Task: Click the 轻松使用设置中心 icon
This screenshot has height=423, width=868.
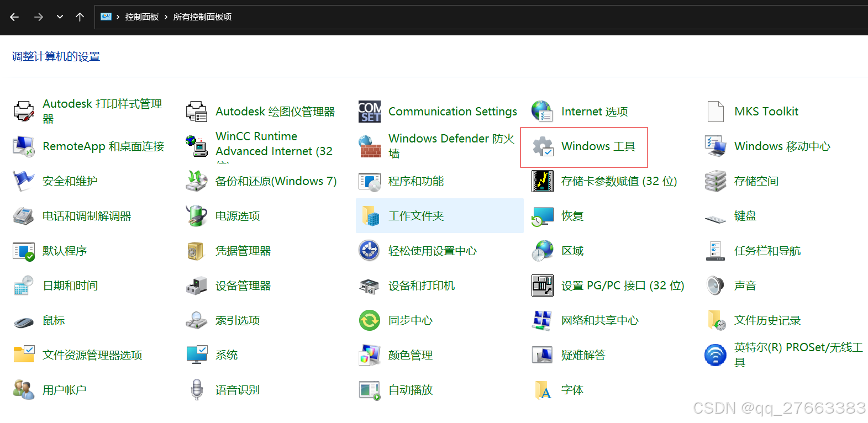Action: pyautogui.click(x=370, y=251)
